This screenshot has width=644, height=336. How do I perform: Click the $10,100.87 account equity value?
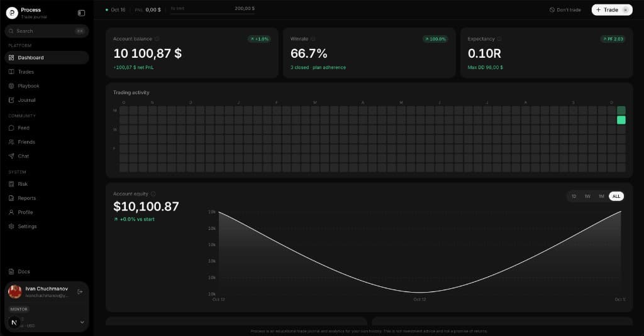click(146, 207)
